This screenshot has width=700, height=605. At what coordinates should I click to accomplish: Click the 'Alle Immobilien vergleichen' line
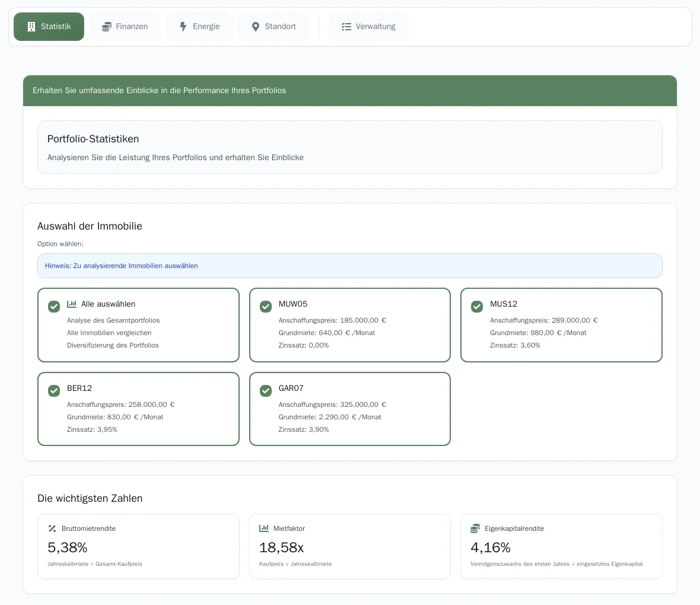click(x=109, y=333)
